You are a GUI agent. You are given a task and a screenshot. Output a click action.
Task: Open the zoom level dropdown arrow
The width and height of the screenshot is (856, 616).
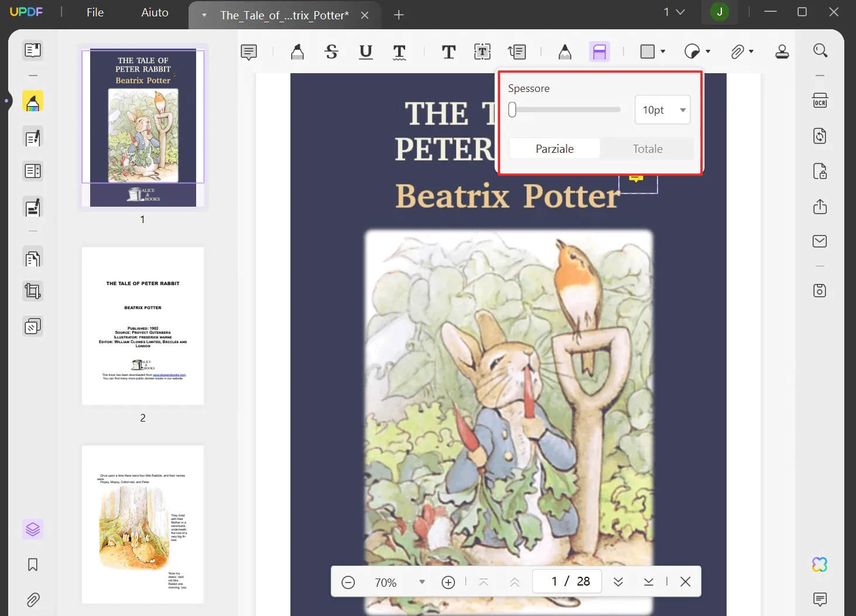(422, 582)
